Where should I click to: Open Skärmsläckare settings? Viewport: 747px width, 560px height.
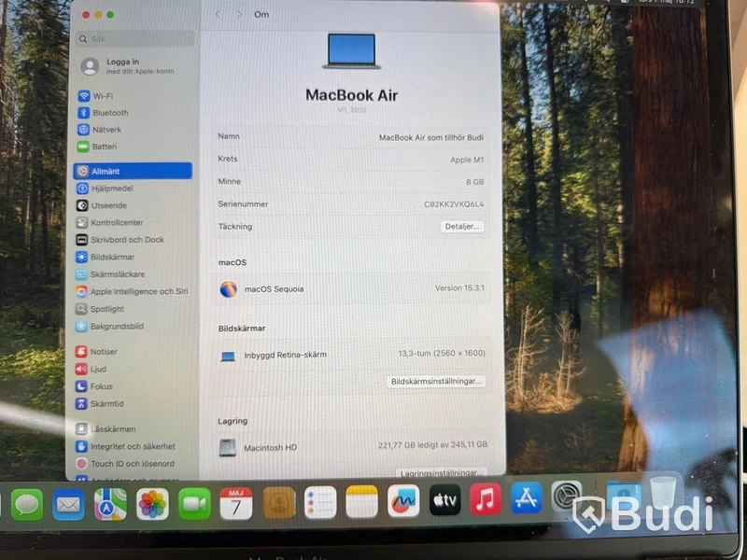(x=110, y=274)
